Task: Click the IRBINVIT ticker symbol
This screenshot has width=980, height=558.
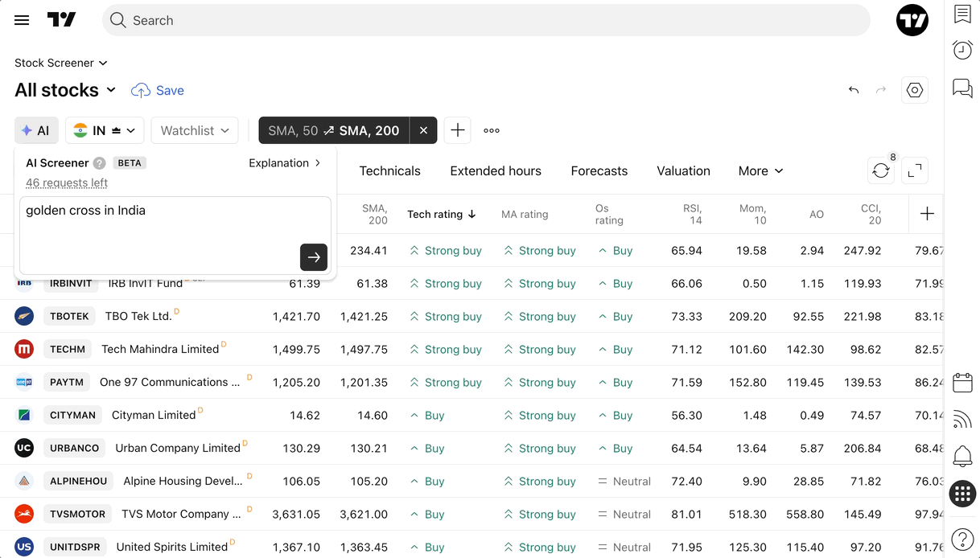Action: (71, 283)
